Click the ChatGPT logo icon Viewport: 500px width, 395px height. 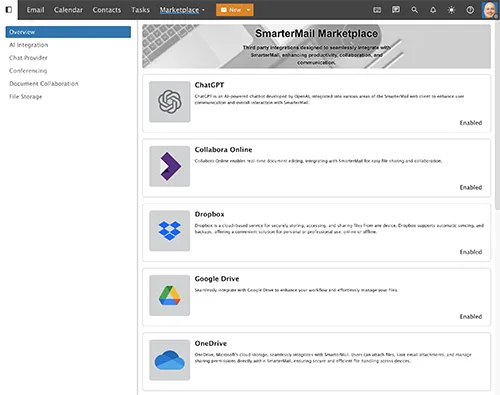170,102
